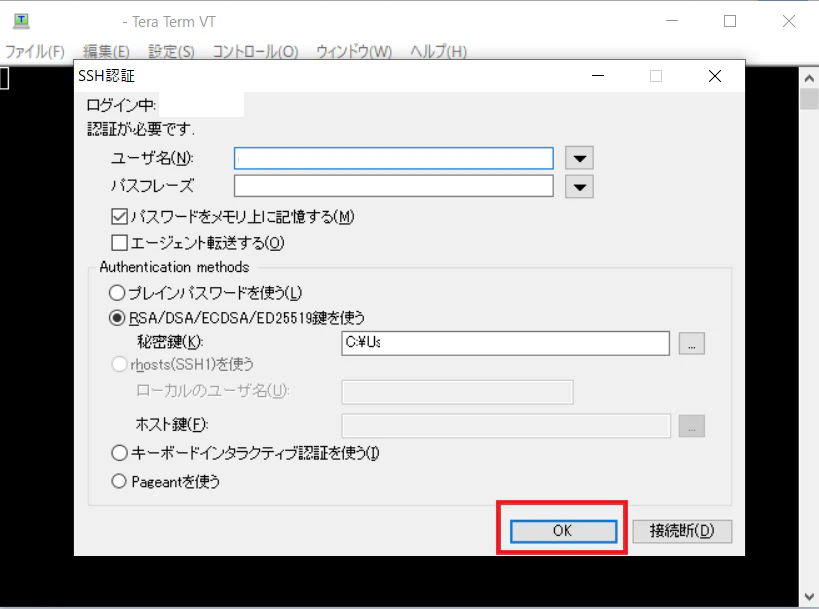Viewport: 819px width, 609px height.
Task: Minimize the Tera Term VT window
Action: (672, 21)
